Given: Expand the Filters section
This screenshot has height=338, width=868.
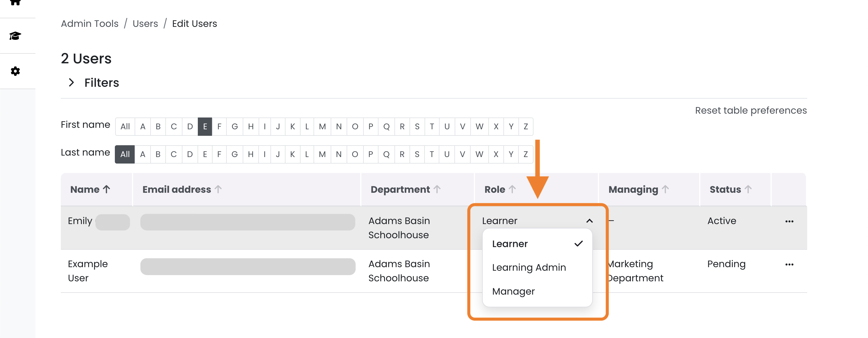Looking at the screenshot, I should tap(94, 83).
